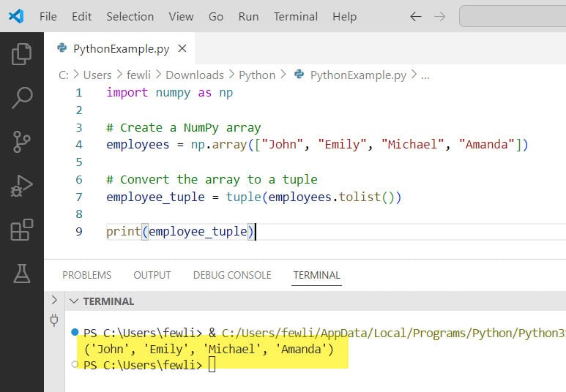
Task: Click the tuple output line in terminal
Action: coord(209,349)
